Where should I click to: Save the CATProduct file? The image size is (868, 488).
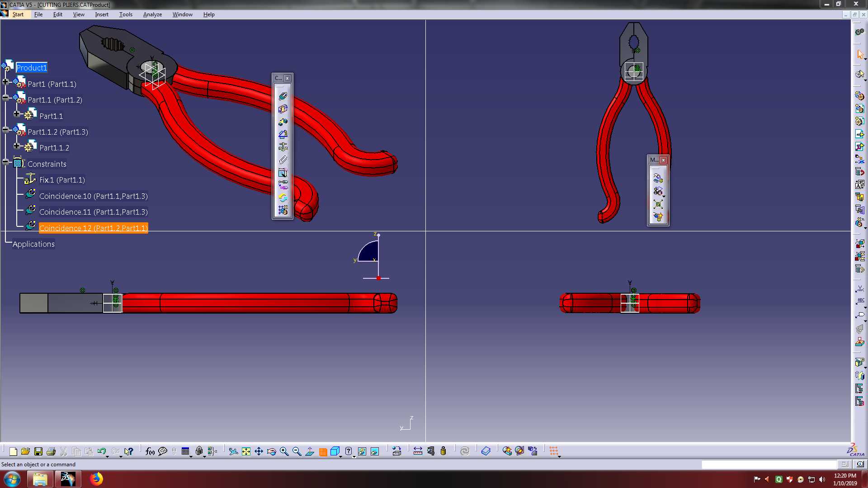(38, 451)
